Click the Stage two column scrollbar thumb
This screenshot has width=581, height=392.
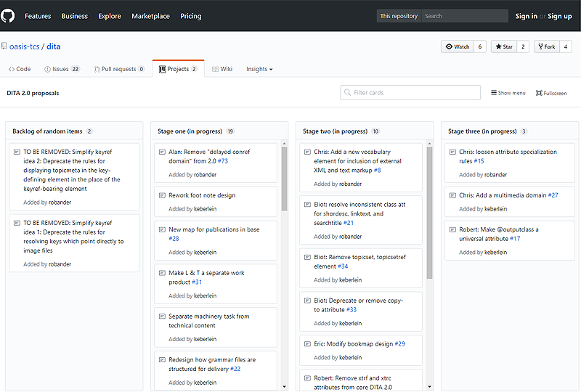click(429, 213)
